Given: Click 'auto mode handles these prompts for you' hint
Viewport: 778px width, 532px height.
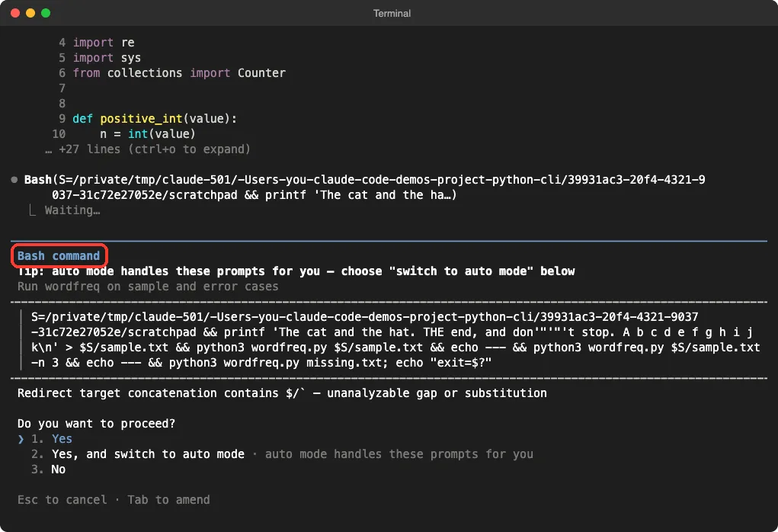Looking at the screenshot, I should coord(399,454).
